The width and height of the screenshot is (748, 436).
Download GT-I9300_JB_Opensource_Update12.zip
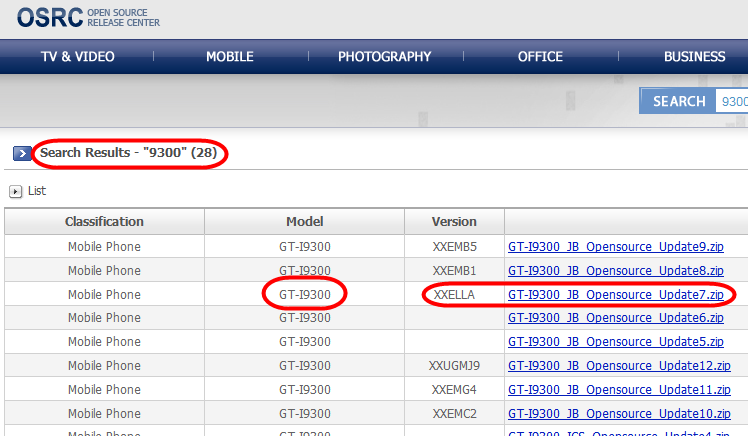(619, 365)
